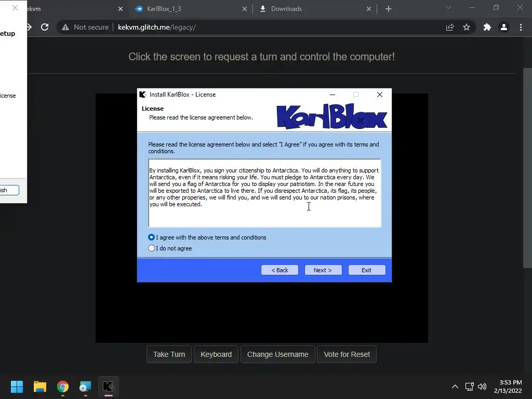Minimize the Install KarlBlox window

pyautogui.click(x=332, y=95)
